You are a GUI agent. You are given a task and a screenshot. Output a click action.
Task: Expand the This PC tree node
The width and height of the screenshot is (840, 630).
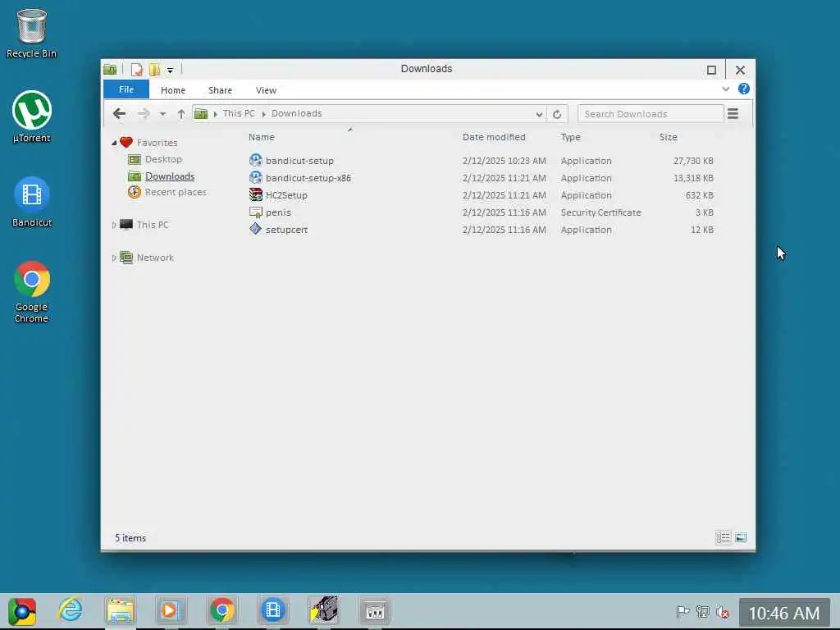click(x=114, y=225)
